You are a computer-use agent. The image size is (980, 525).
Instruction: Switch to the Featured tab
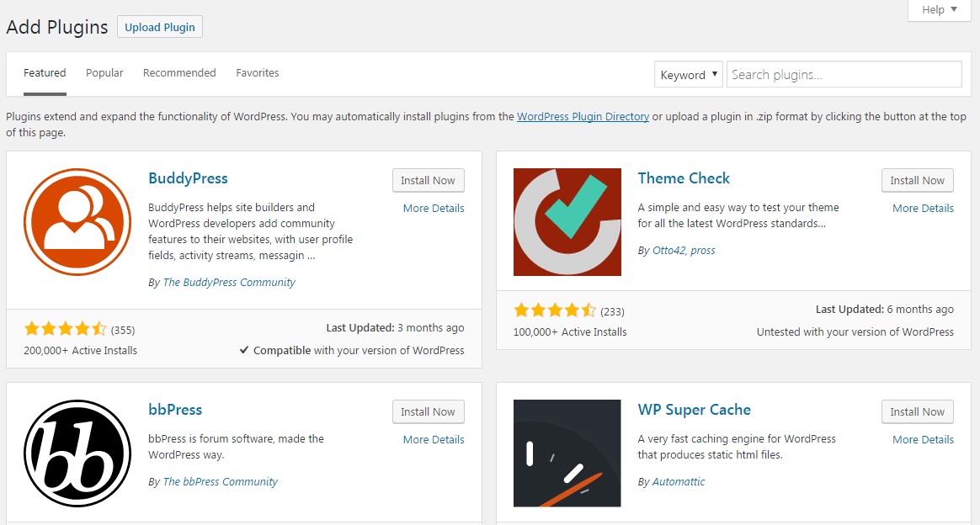tap(45, 73)
